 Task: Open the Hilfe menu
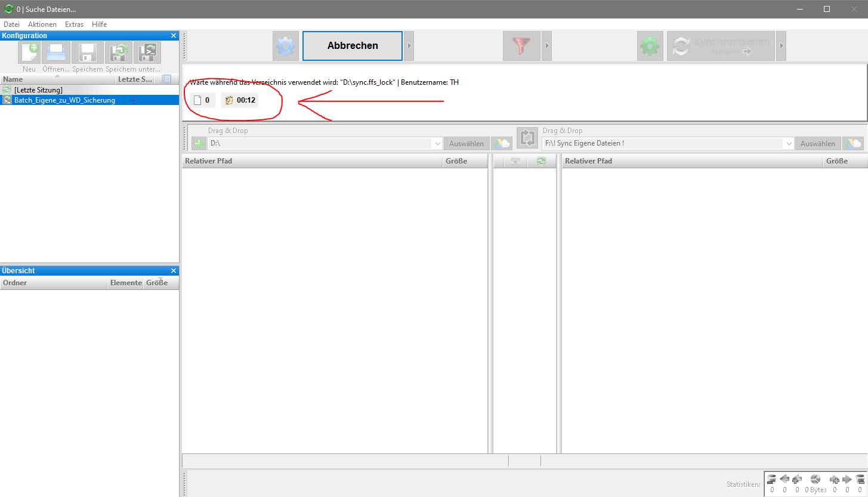pos(100,24)
